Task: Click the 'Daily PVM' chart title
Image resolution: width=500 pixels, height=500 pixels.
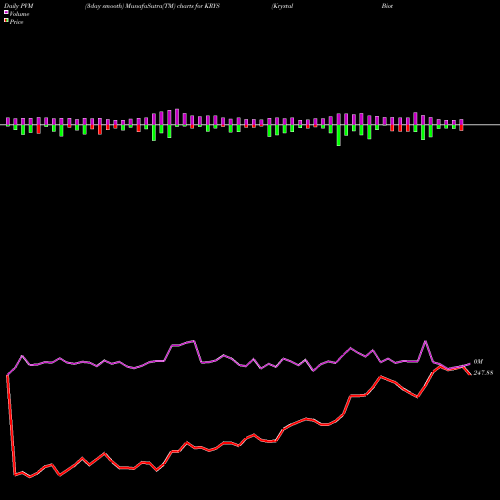Action: click(19, 6)
